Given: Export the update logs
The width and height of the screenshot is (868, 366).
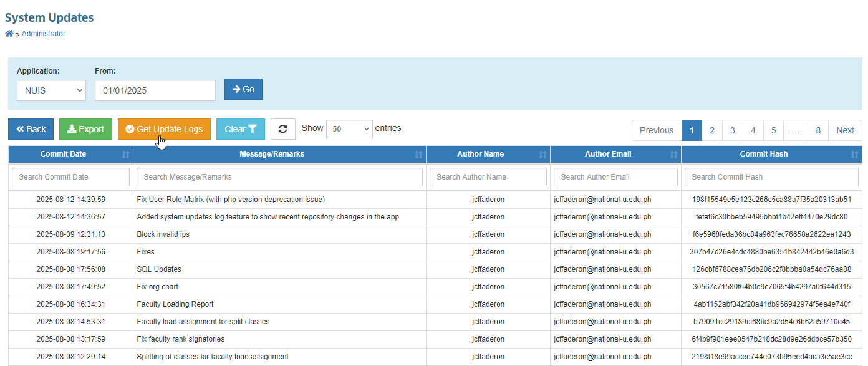Looking at the screenshot, I should tap(86, 129).
